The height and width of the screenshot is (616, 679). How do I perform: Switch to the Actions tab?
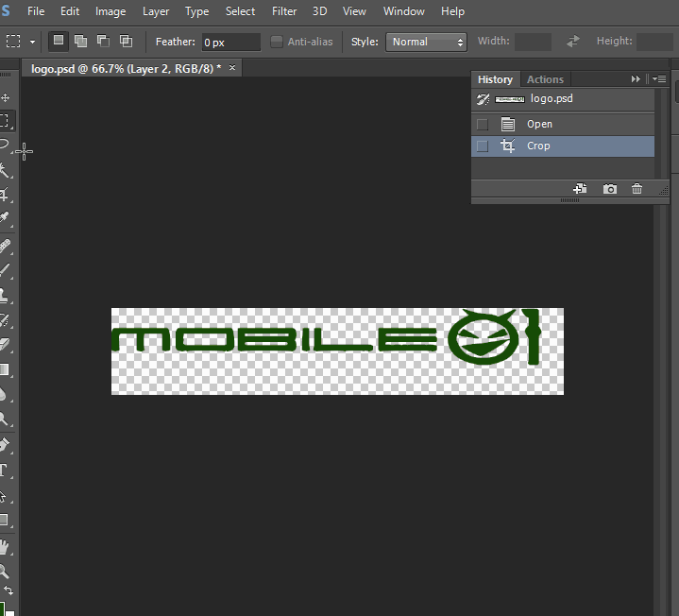(545, 79)
